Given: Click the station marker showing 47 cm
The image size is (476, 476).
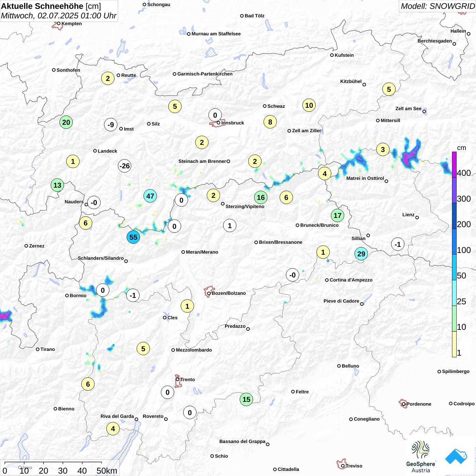Looking at the screenshot, I should click(150, 196).
